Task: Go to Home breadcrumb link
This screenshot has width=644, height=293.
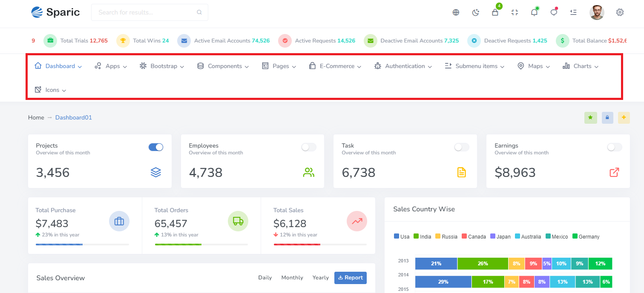Action: click(x=36, y=117)
